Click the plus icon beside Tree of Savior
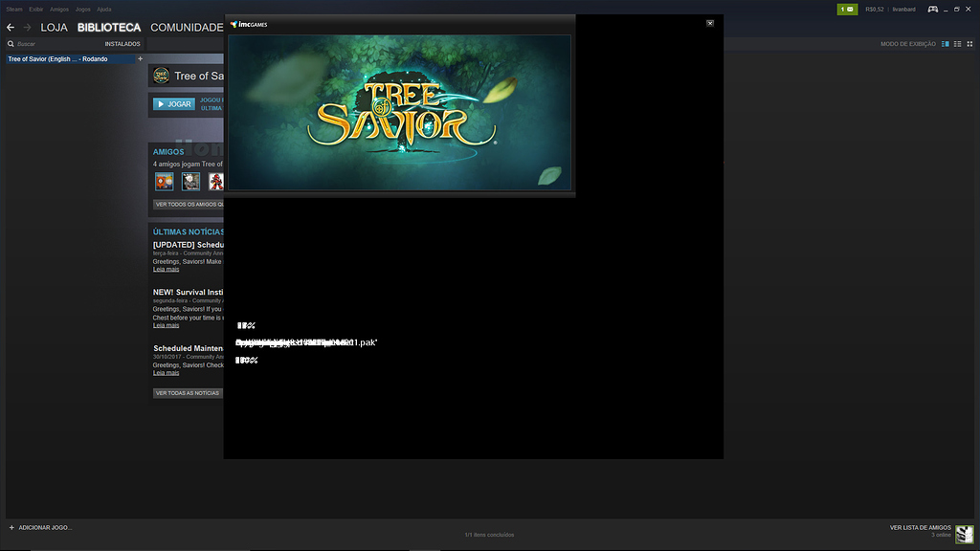The image size is (980, 551). [140, 59]
